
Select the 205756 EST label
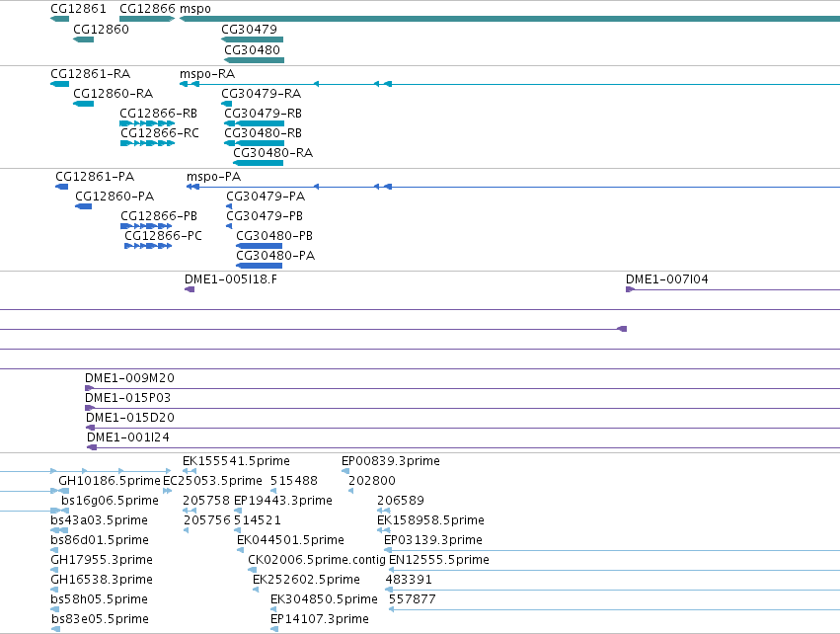[207, 520]
